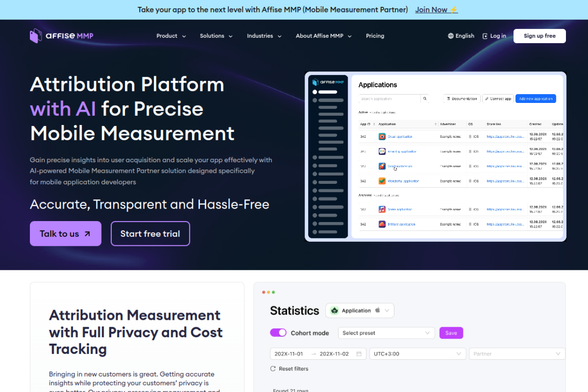Expand the Product menu
588x392 pixels.
(x=171, y=36)
